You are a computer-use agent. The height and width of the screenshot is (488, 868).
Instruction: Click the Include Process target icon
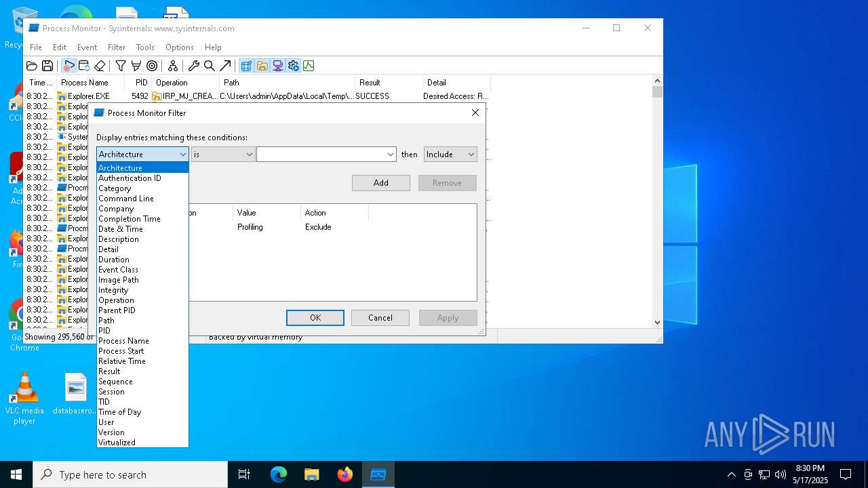(x=152, y=66)
